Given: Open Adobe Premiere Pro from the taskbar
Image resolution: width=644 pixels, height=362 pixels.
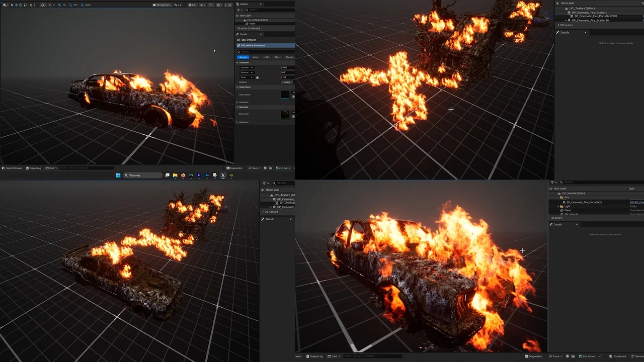Looking at the screenshot, I should [199, 175].
